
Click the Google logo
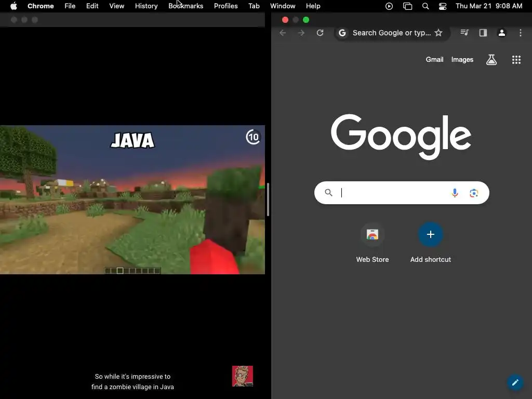click(401, 136)
